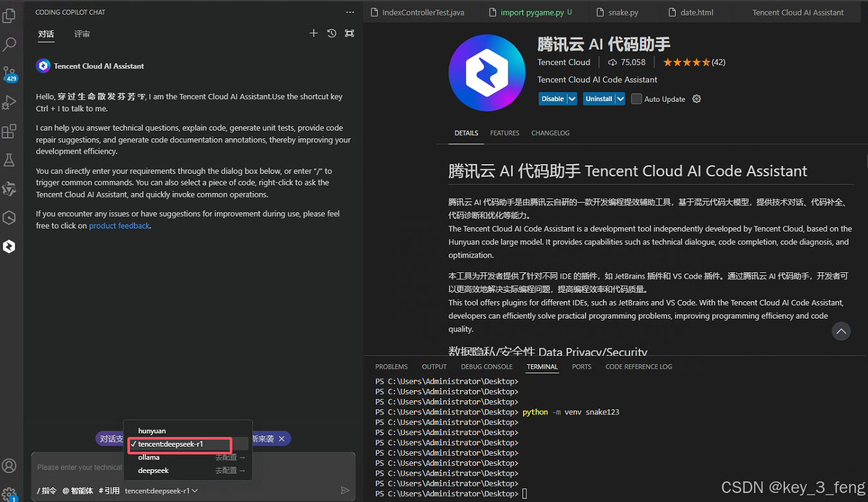Screen dimensions: 868x502
Task: Dismiss the purple notification banner with X
Action: 282,439
